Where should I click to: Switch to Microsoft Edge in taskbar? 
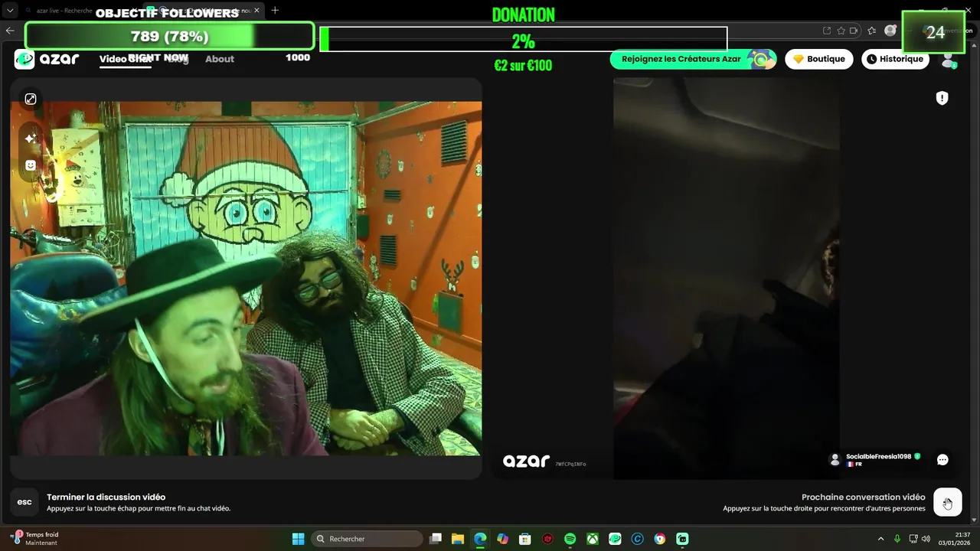pyautogui.click(x=480, y=539)
